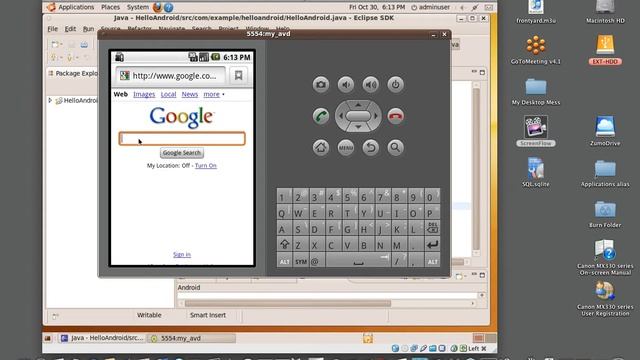The height and width of the screenshot is (360, 640).
Task: Open the ZumoDrive desktop icon
Action: point(605,131)
